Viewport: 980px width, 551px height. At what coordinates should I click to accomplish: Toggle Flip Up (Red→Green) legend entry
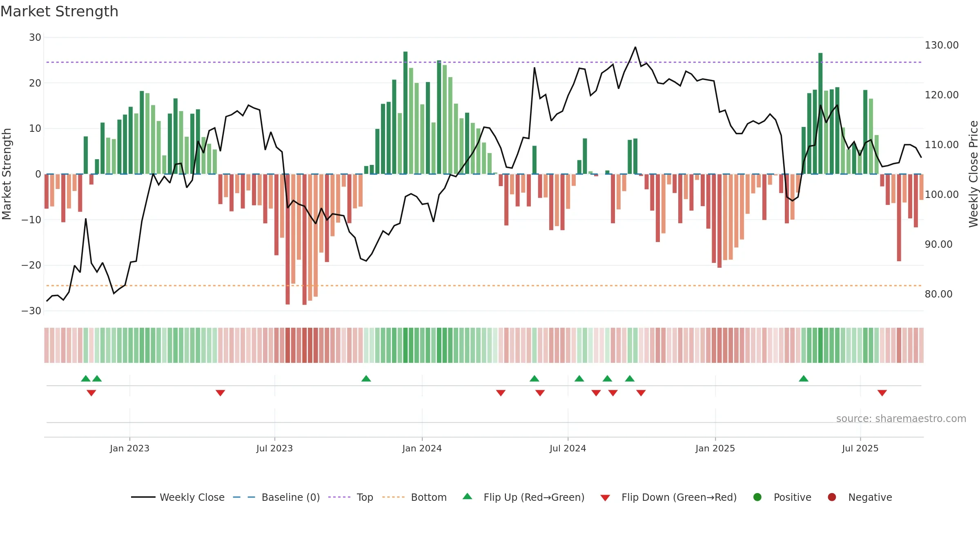click(523, 497)
